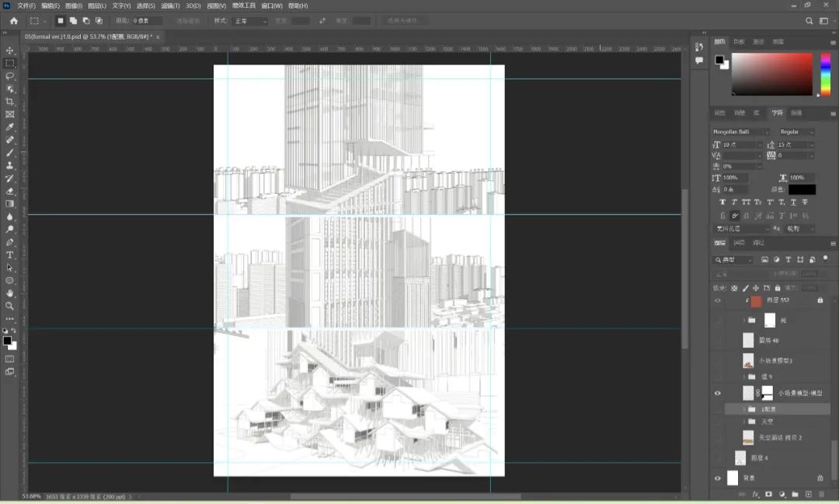
Task: Select the Eyedropper tool
Action: coord(9,127)
